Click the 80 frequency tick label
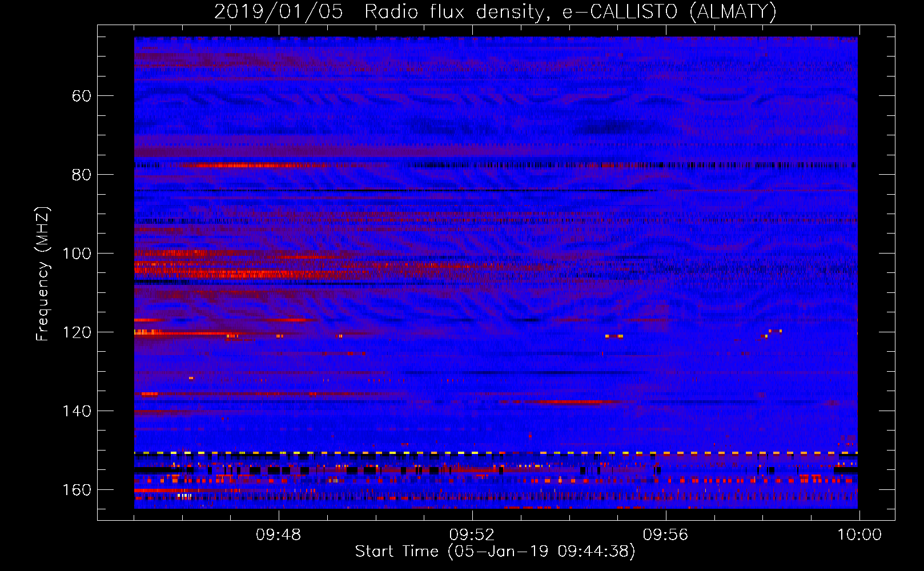Viewport: 924px width, 571px height. (82, 175)
